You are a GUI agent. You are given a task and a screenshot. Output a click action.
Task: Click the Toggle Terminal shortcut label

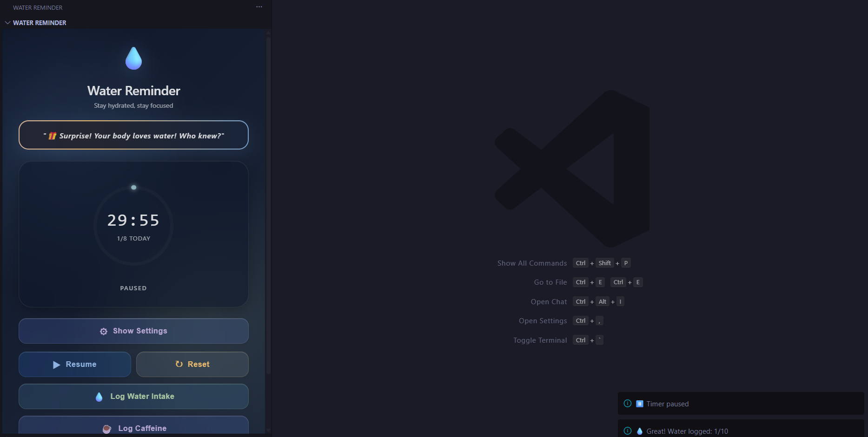coord(540,340)
